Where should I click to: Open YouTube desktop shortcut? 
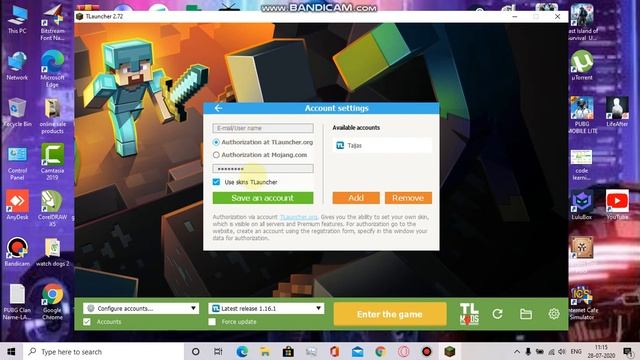pyautogui.click(x=617, y=205)
